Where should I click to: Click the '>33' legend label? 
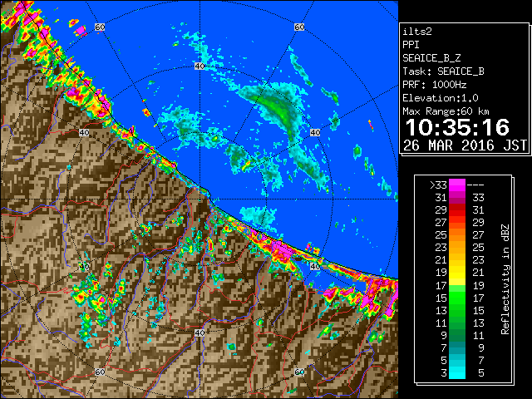(x=438, y=185)
